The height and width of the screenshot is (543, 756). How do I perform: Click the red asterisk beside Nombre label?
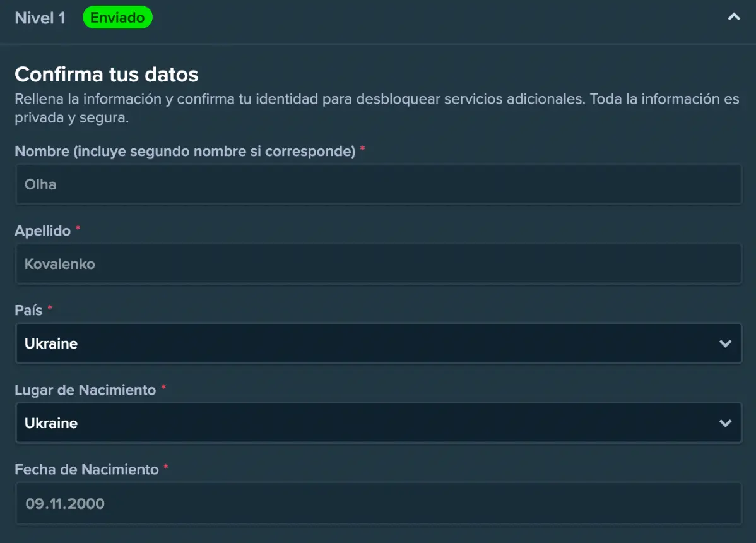(363, 150)
